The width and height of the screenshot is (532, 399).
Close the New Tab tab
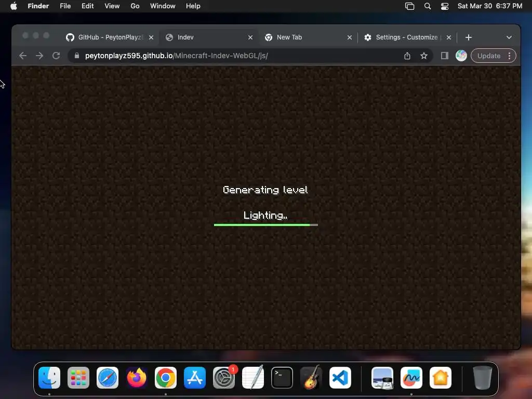point(350,37)
